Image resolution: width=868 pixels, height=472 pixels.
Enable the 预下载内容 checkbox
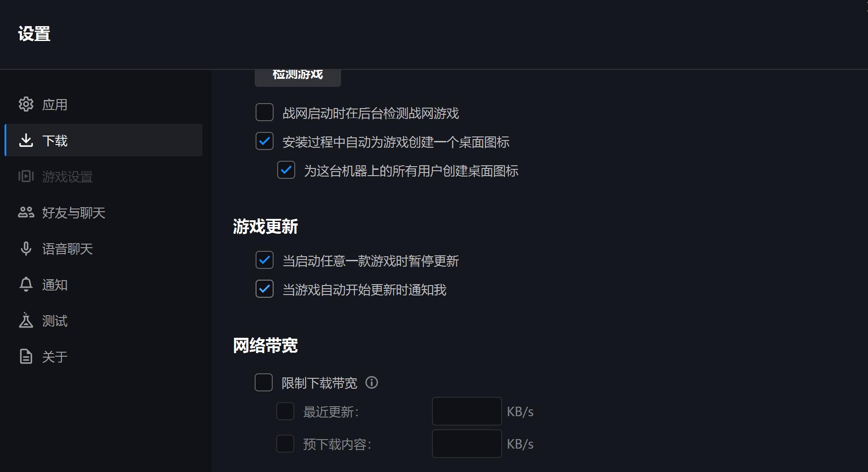point(285,444)
